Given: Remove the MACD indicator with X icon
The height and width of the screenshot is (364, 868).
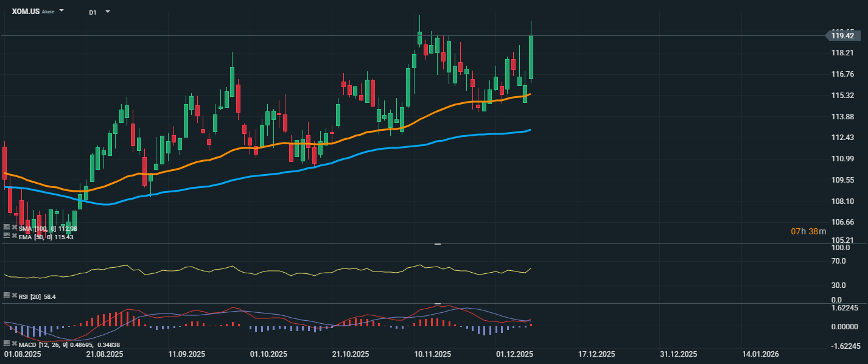Looking at the screenshot, I should [14, 344].
